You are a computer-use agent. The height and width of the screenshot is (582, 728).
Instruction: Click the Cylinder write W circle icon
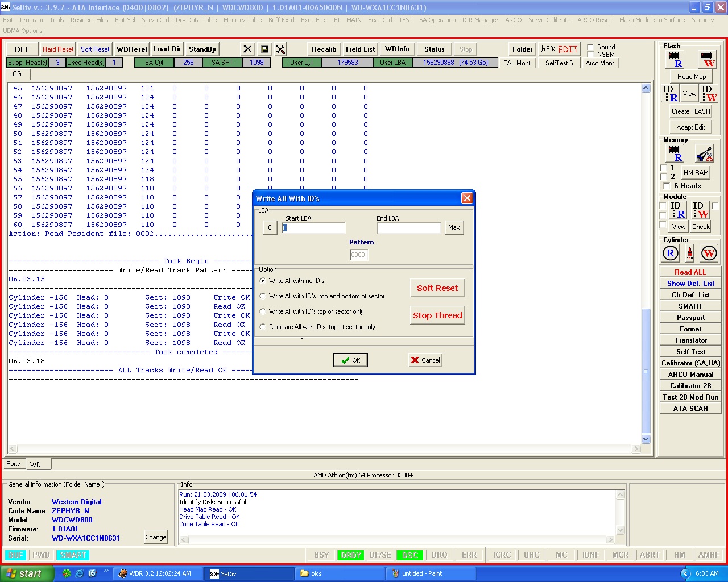[709, 253]
